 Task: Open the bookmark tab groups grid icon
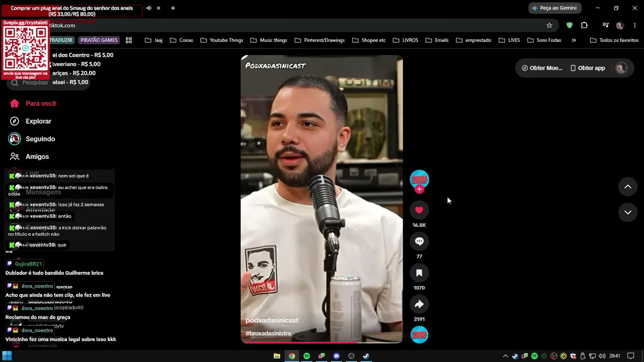point(129,40)
